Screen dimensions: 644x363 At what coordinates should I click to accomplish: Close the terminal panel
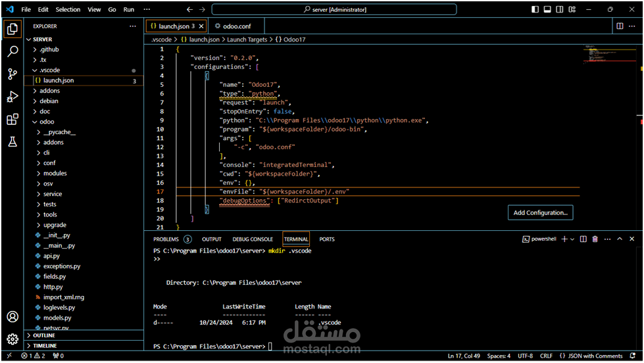632,239
